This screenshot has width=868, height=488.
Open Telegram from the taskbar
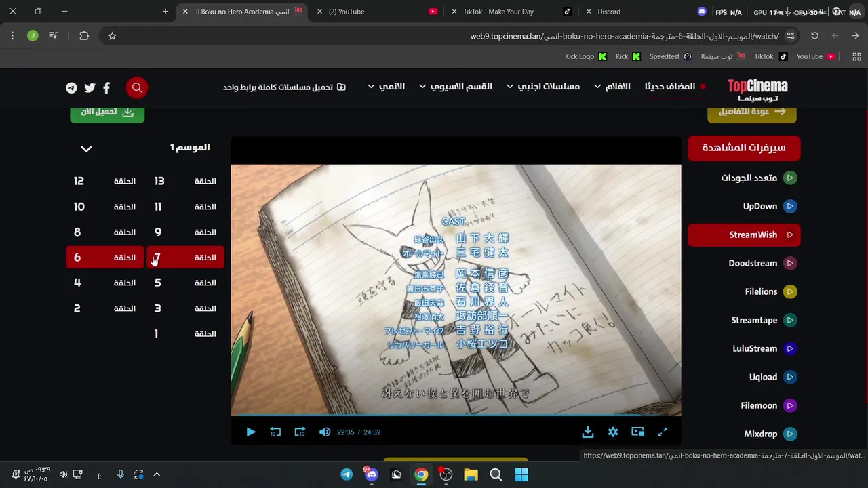pyautogui.click(x=347, y=474)
